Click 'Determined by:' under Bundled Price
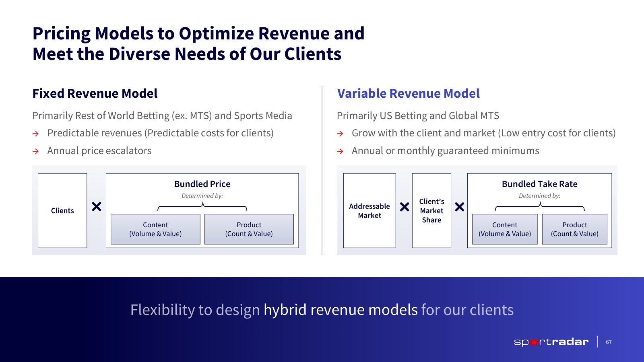The image size is (644, 362). [202, 196]
